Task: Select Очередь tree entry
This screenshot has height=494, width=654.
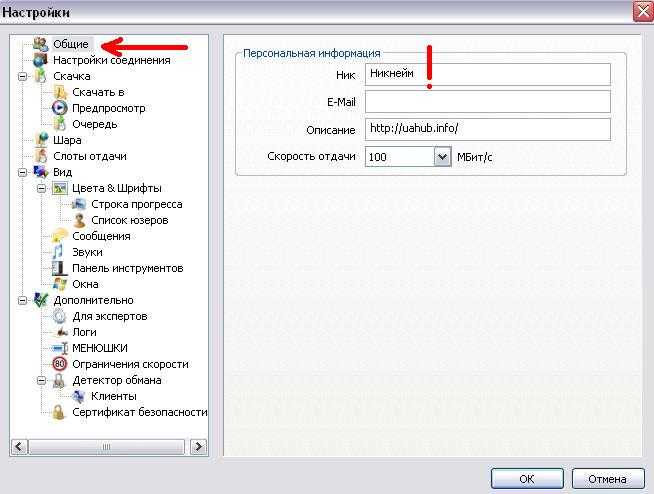Action: coord(95,124)
